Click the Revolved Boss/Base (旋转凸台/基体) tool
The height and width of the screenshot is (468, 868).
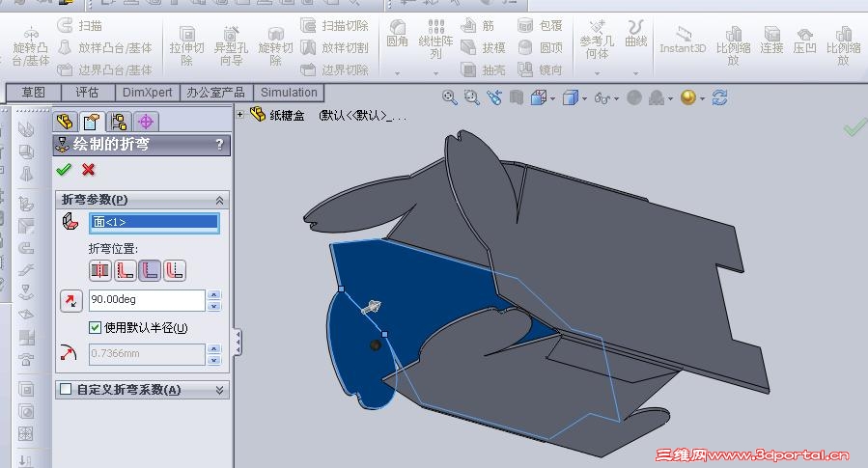coord(31,46)
